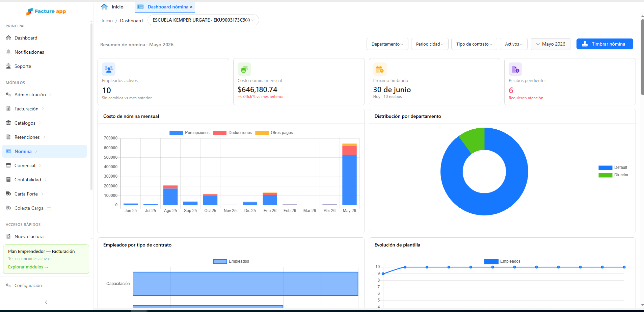Open the Activos status dropdown
The image size is (644, 312).
coord(514,44)
